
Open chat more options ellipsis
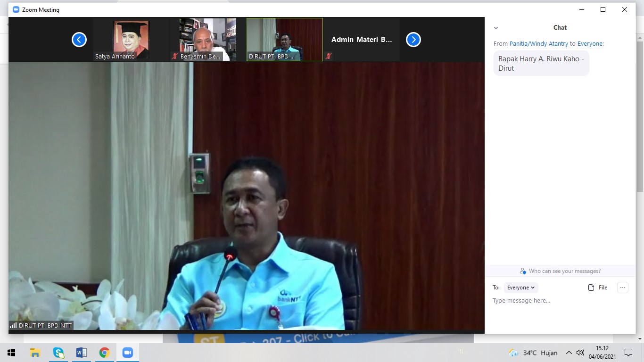point(623,288)
